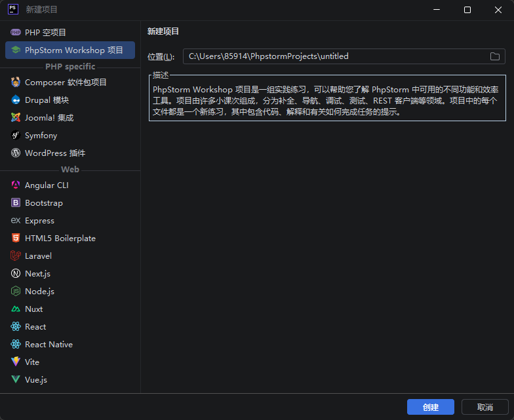Pick the Drupal 模块 project type
The width and height of the screenshot is (514, 420).
[x=70, y=100]
